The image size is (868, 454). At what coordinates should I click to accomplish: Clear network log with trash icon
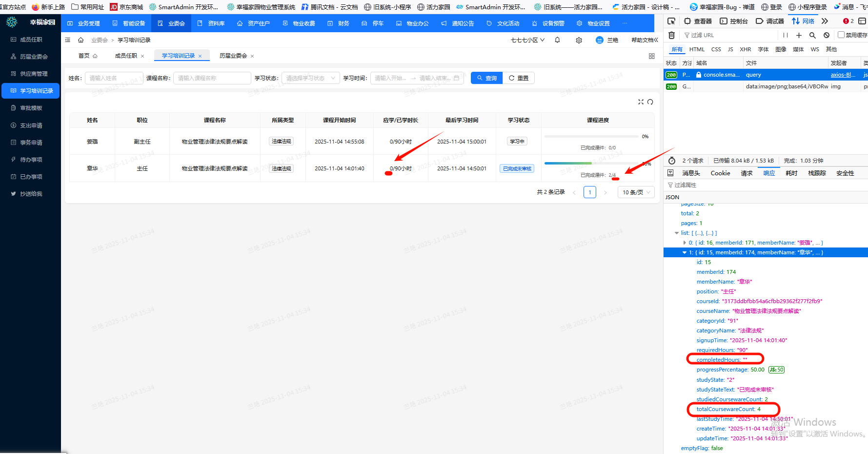(671, 35)
